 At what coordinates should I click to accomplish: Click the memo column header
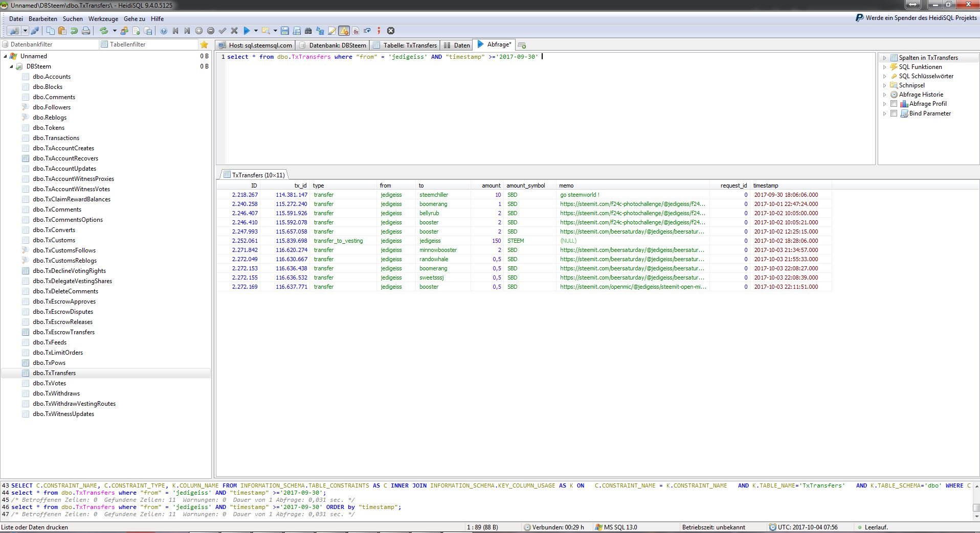[x=633, y=186]
